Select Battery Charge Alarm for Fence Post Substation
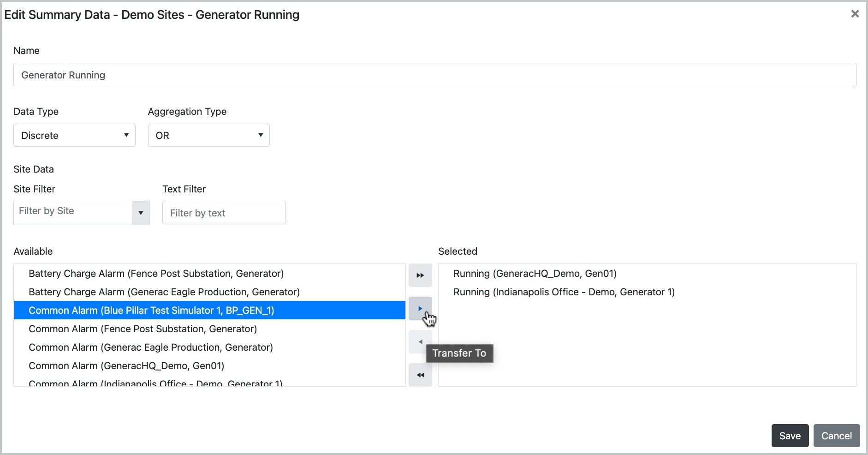Image resolution: width=868 pixels, height=455 pixels. coord(156,274)
